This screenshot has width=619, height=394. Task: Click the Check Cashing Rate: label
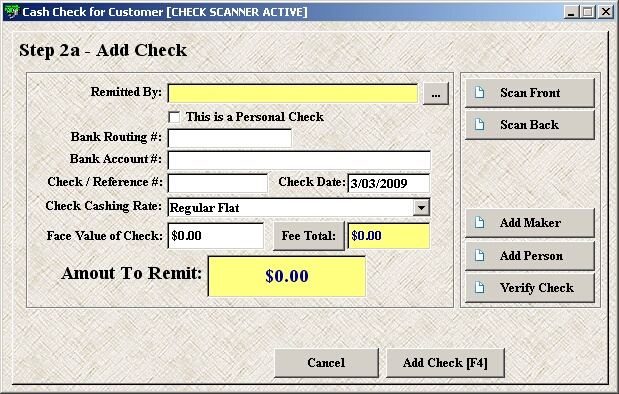click(103, 206)
